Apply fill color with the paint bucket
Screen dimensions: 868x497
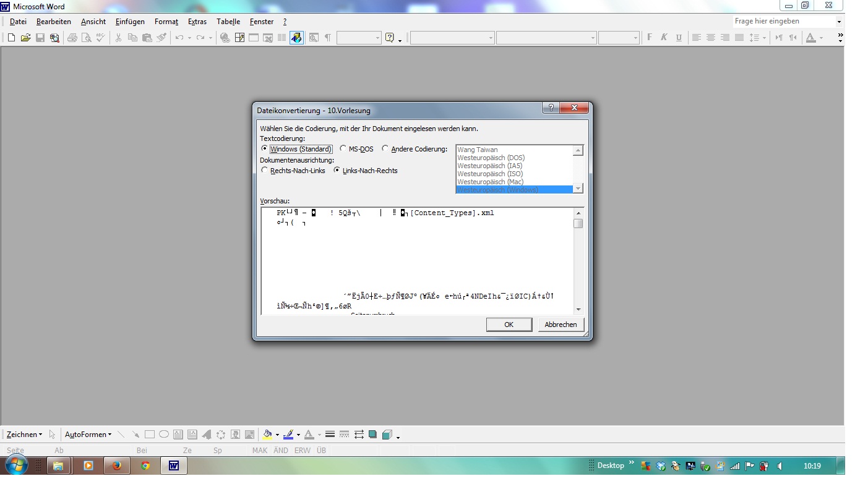[x=267, y=435]
